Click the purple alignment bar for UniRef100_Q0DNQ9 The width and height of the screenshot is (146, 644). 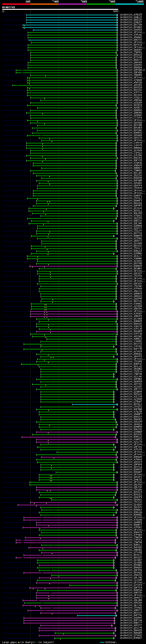pyautogui.click(x=77, y=432)
